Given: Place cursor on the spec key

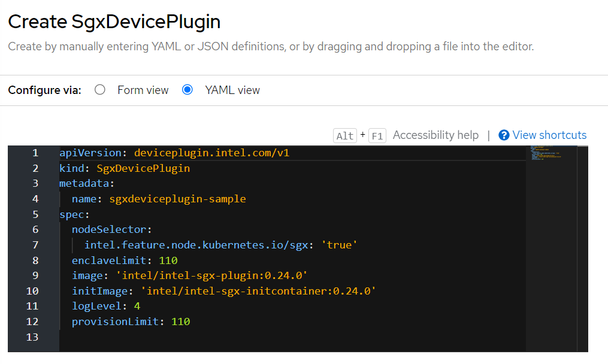Looking at the screenshot, I should [72, 214].
